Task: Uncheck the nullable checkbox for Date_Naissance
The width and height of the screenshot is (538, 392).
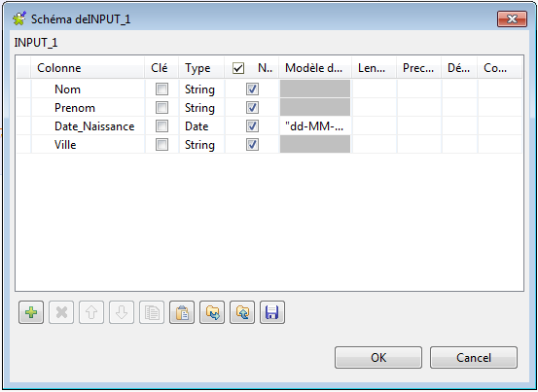Action: tap(252, 126)
